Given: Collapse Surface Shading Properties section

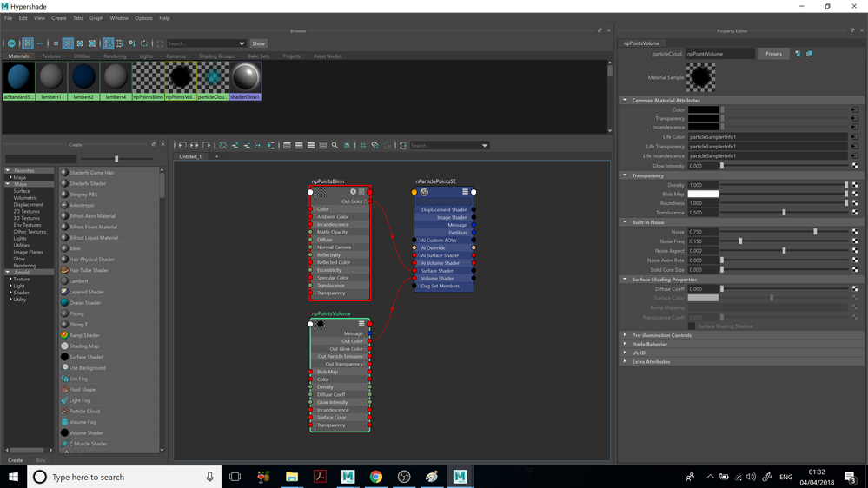Looking at the screenshot, I should point(625,280).
